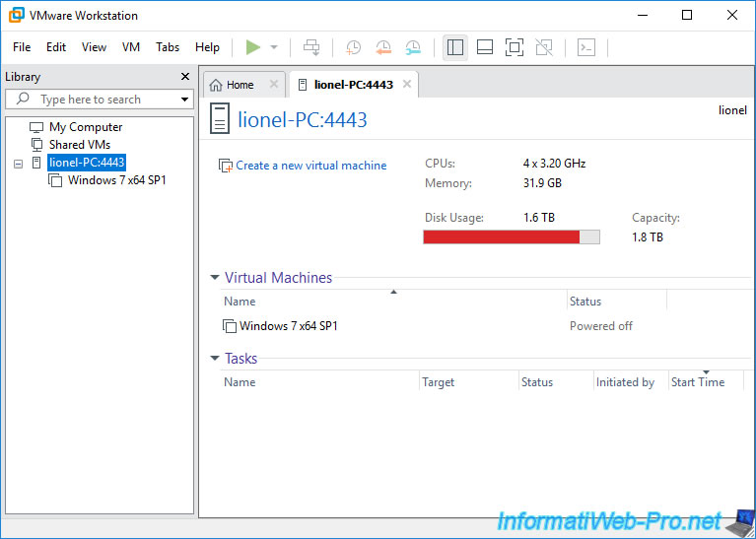
Task: Close the lionel-PC:4443 tab
Action: click(407, 85)
